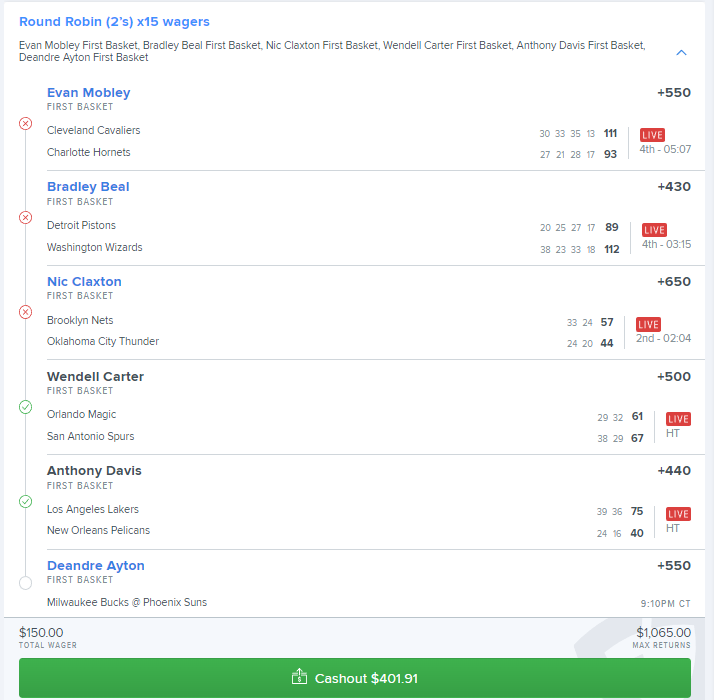Click the Cashout $401.91 button

click(355, 678)
